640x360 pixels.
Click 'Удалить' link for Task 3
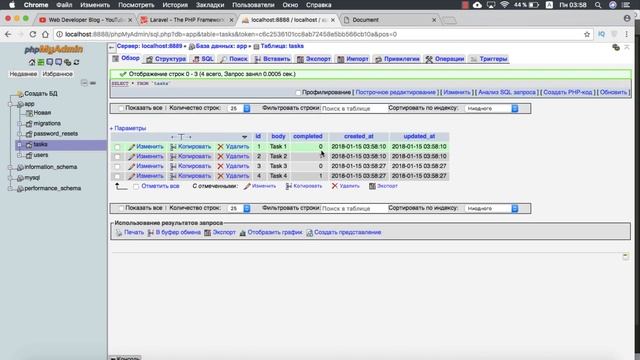coord(237,166)
